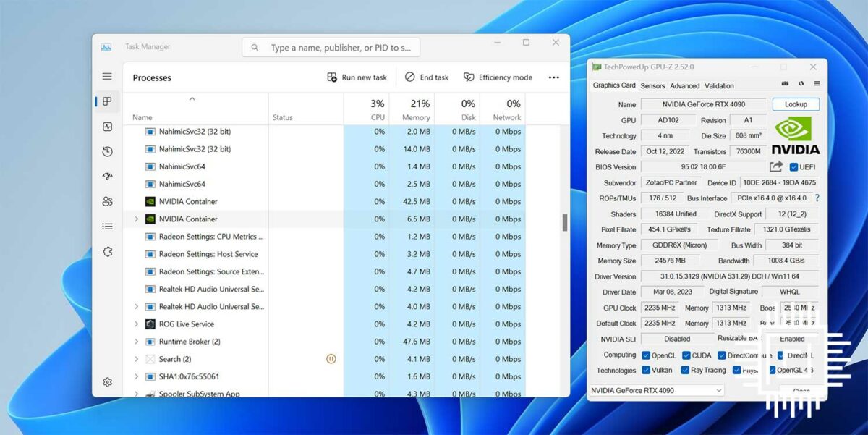Open Task Manager Settings gear icon
Image resolution: width=868 pixels, height=435 pixels.
click(107, 382)
